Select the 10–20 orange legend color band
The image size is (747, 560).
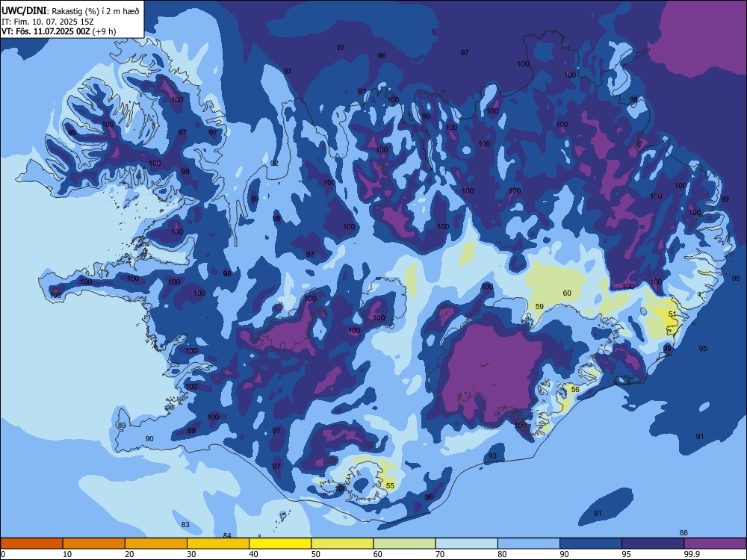pyautogui.click(x=94, y=544)
